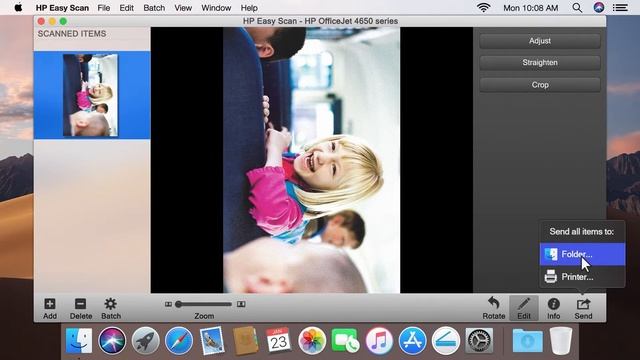Click the SCANNED ITEMS heading

(x=72, y=34)
